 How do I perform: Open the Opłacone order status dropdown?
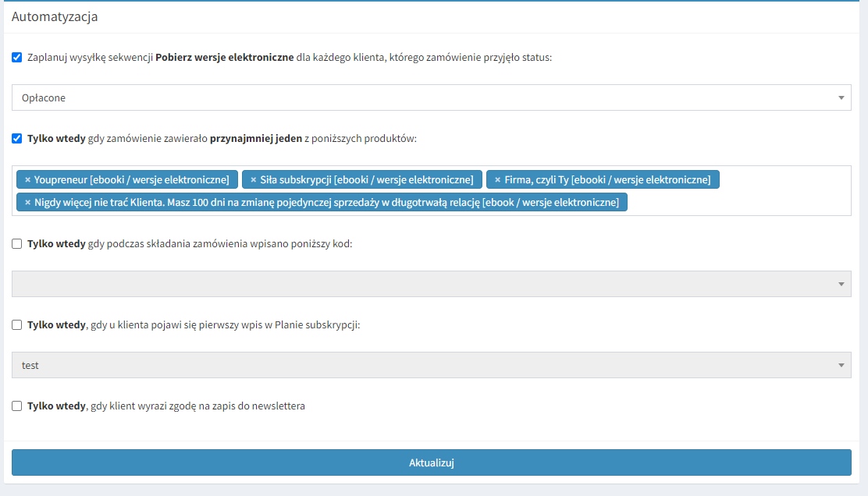(x=431, y=98)
